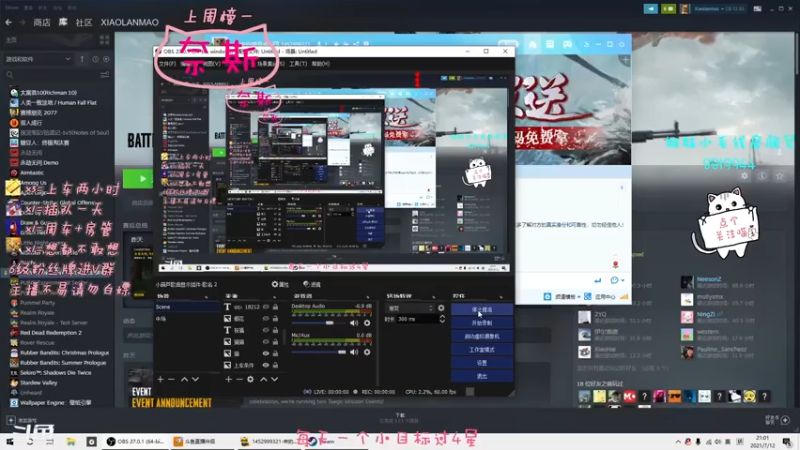Screen dimensions: 800x450
Task: Mute Mic/Aux with the speaker icon
Action: point(354,352)
